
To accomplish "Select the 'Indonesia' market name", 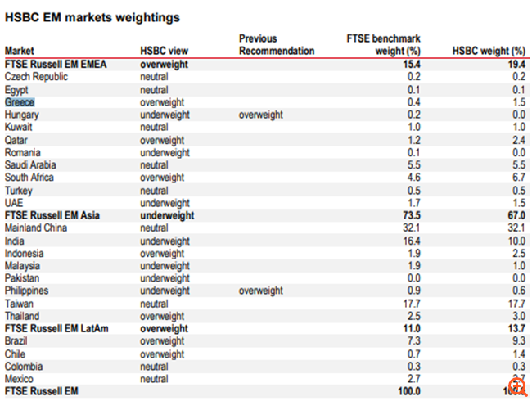I will click(24, 254).
